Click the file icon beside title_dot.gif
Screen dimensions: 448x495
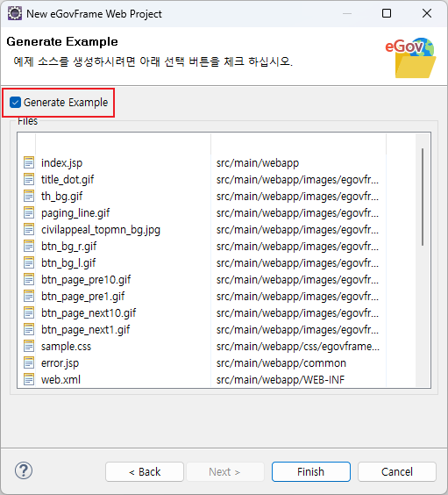29,179
